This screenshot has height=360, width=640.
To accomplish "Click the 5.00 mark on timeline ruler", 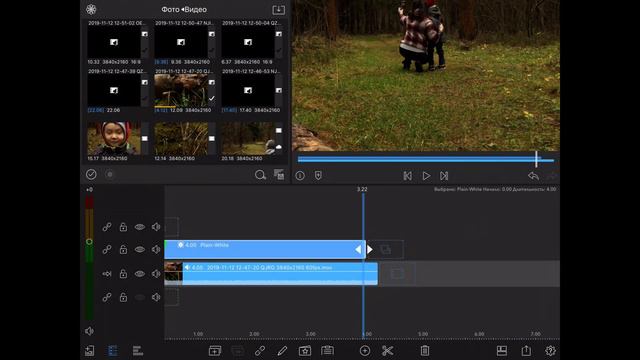I will click(x=423, y=334).
